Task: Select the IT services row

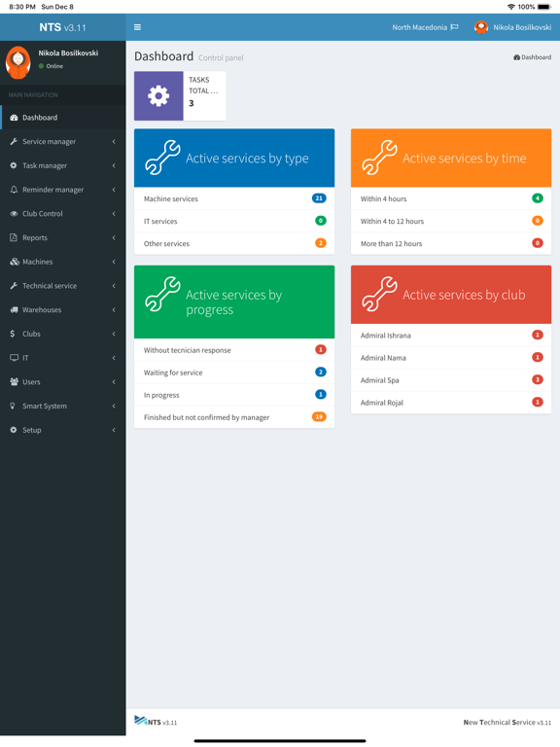Action: [x=234, y=221]
